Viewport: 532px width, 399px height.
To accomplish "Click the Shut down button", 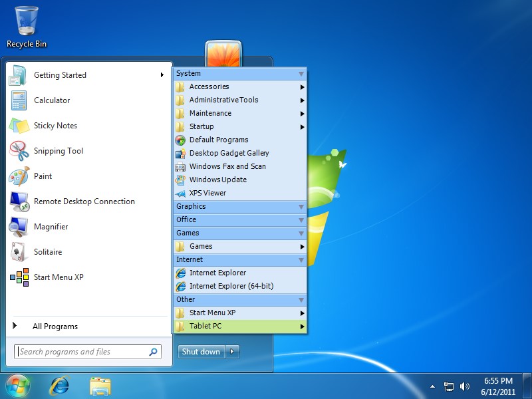I will pyautogui.click(x=201, y=352).
